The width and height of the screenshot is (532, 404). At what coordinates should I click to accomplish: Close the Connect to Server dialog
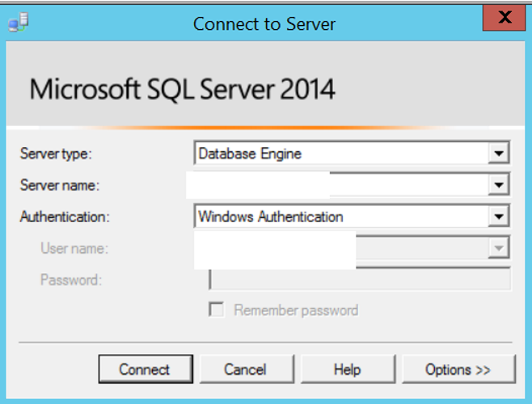pos(505,17)
